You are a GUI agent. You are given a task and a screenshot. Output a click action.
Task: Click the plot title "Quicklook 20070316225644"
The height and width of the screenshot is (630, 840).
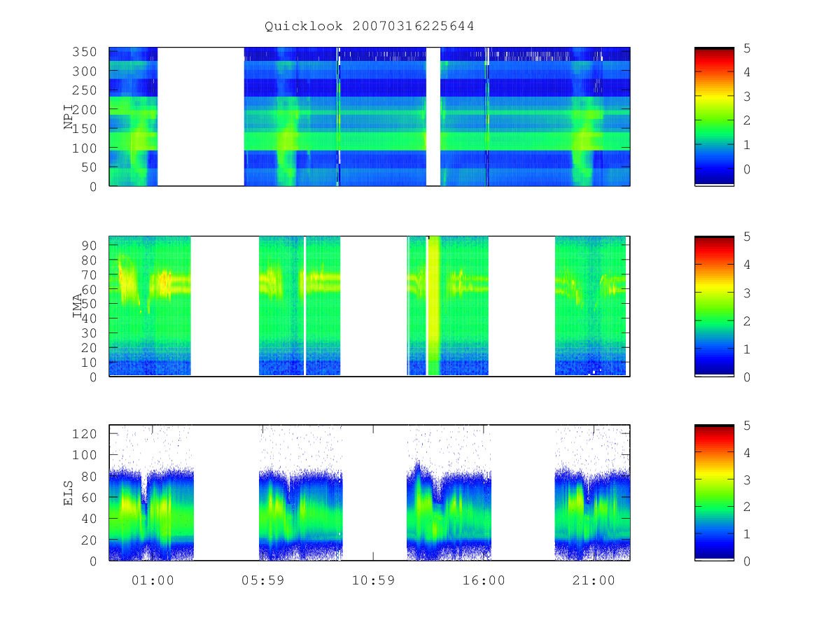(x=370, y=26)
